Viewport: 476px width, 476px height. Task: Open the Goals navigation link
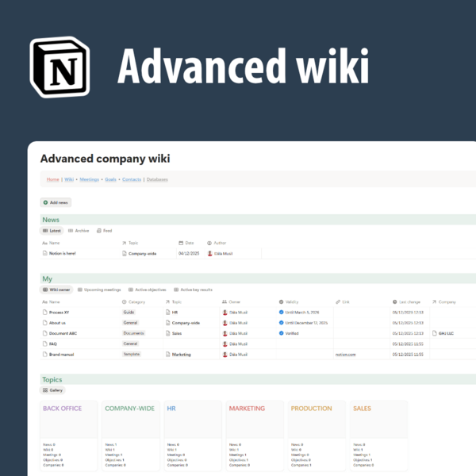[x=110, y=179]
